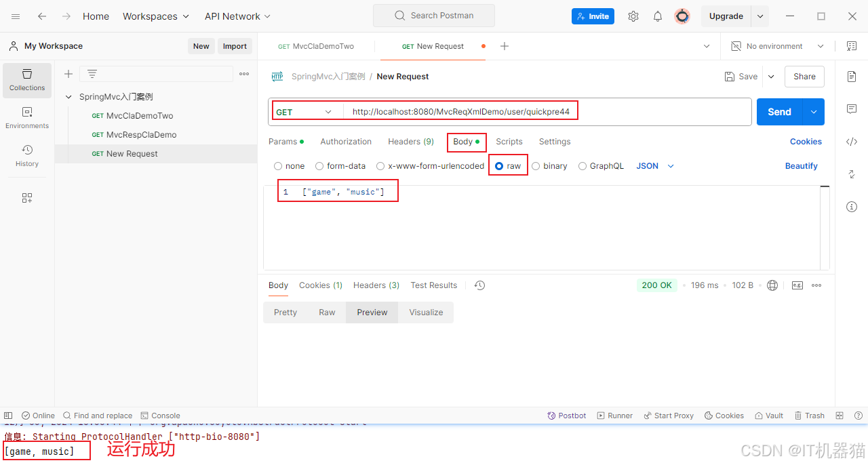The height and width of the screenshot is (465, 868).
Task: Open the tab list chevron dropdown
Action: pos(707,46)
